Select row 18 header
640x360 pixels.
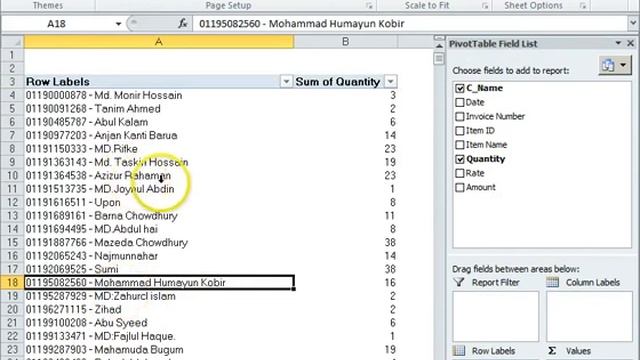pos(12,282)
